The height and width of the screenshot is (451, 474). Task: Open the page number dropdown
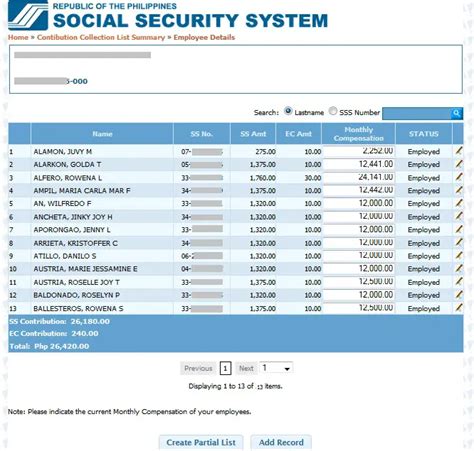click(276, 368)
